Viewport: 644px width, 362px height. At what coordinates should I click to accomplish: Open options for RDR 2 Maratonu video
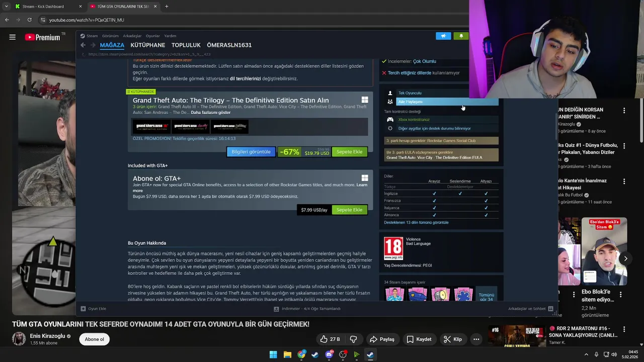[624, 330]
